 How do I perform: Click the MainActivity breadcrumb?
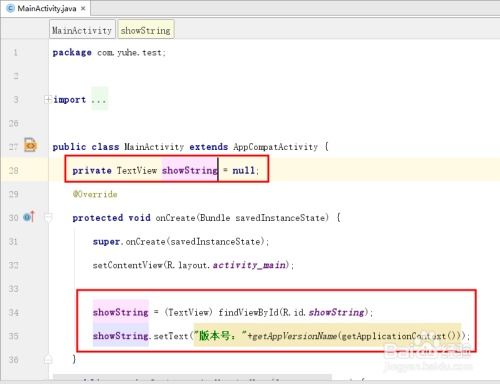[82, 30]
